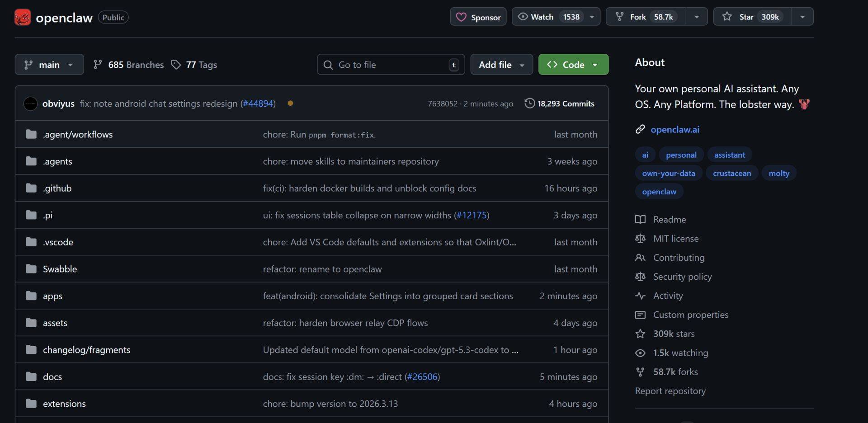The image size is (868, 423).
Task: Open the arrow next to Fork
Action: 697,17
